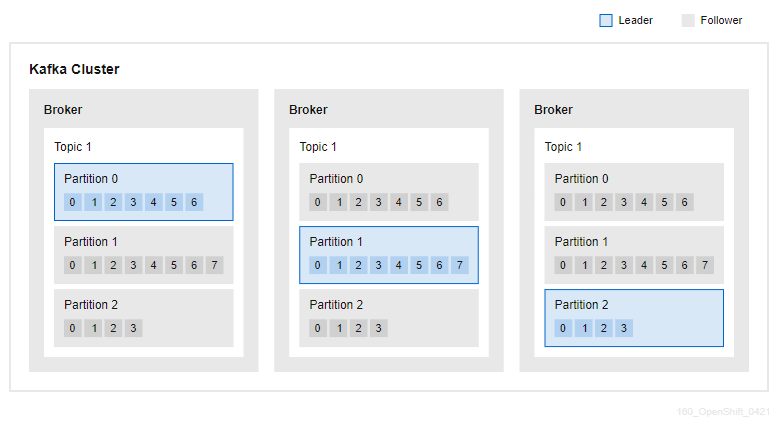Select leader Partition 2 in third broker
This screenshot has width=780, height=424.
click(x=634, y=318)
